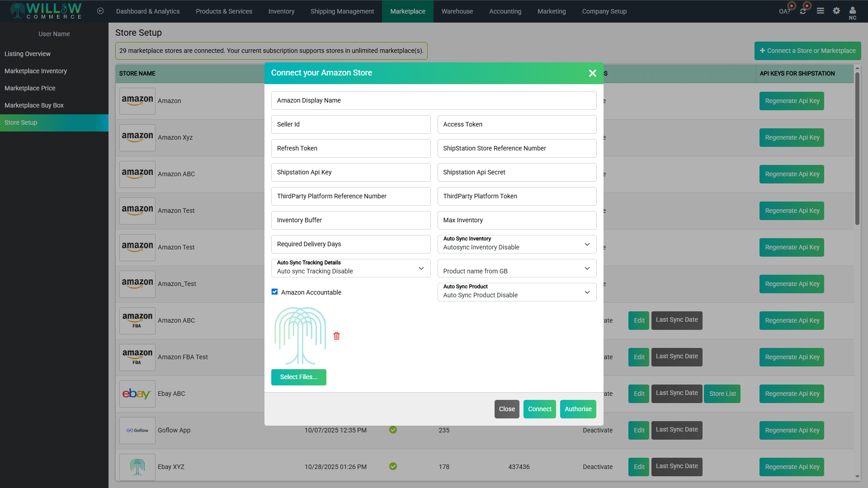Click Deactivate for the Goflow App store
Viewport: 868px width, 488px height.
[597, 430]
